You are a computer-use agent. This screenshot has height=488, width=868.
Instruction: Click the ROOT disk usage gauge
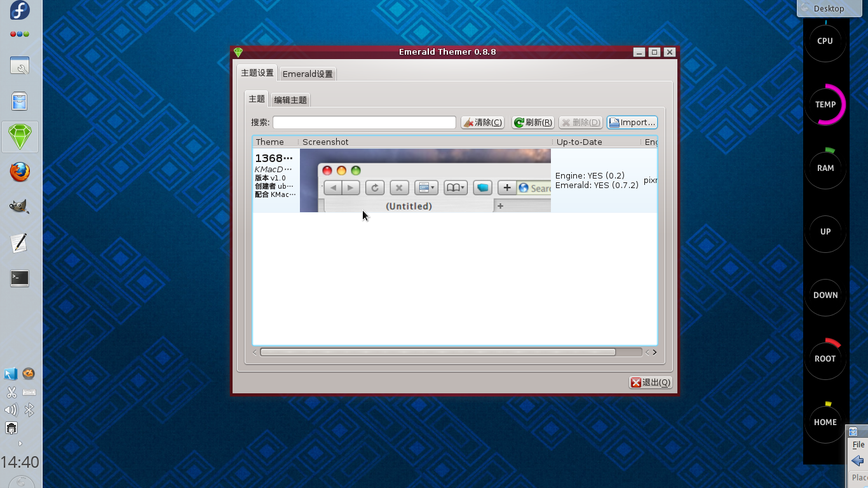point(825,358)
